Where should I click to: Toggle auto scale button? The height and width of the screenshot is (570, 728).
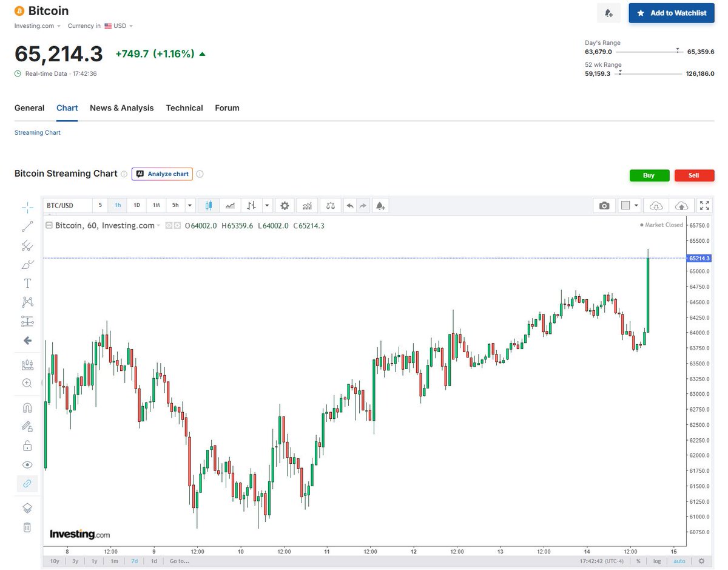coord(679,561)
